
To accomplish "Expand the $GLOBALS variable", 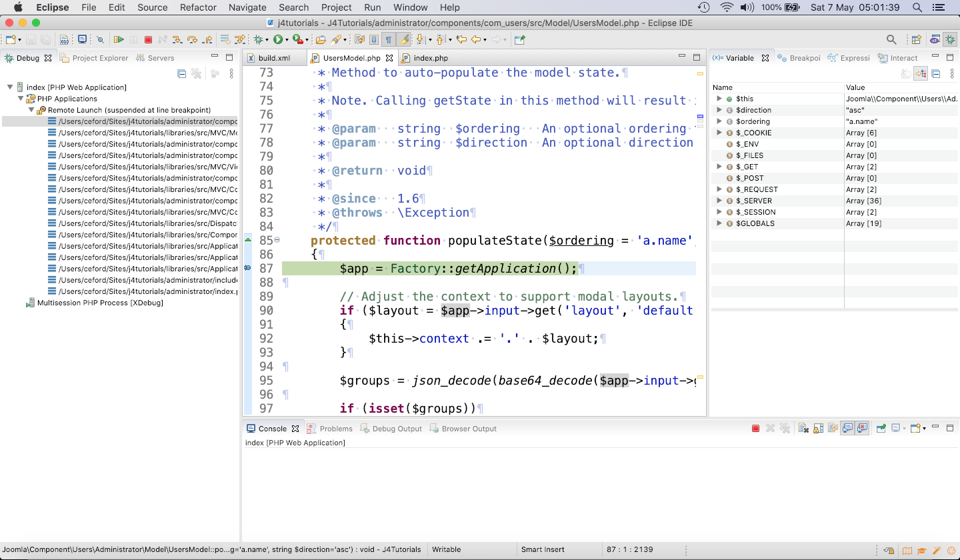I will [x=719, y=223].
